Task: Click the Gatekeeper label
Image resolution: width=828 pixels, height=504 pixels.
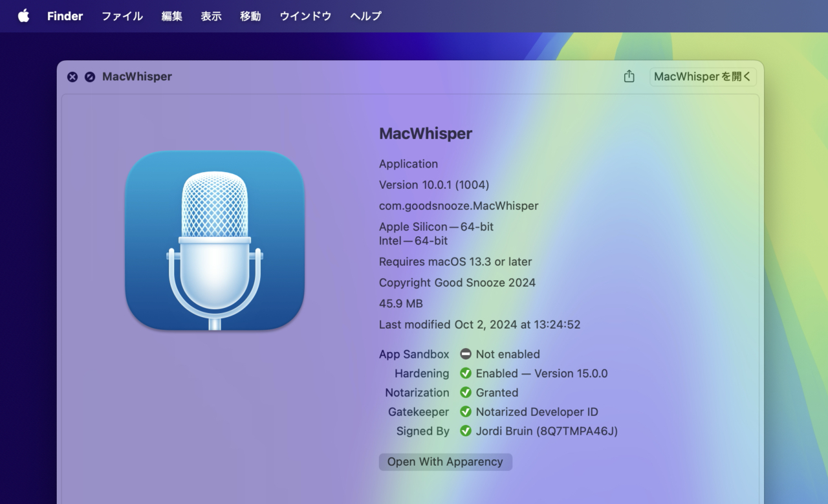Action: point(419,412)
